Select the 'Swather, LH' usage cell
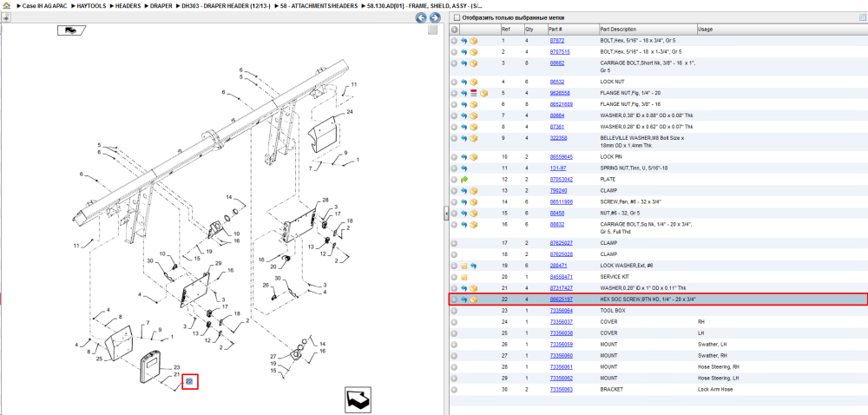Image resolution: width=868 pixels, height=415 pixels. (712, 344)
